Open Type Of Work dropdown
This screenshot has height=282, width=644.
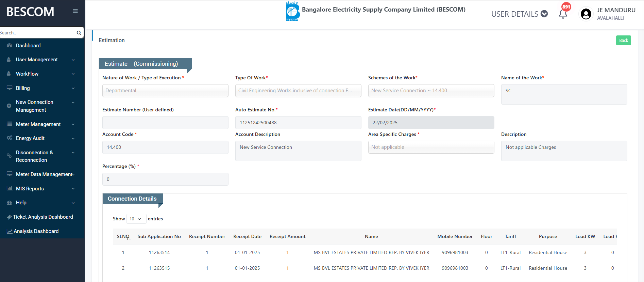298,91
